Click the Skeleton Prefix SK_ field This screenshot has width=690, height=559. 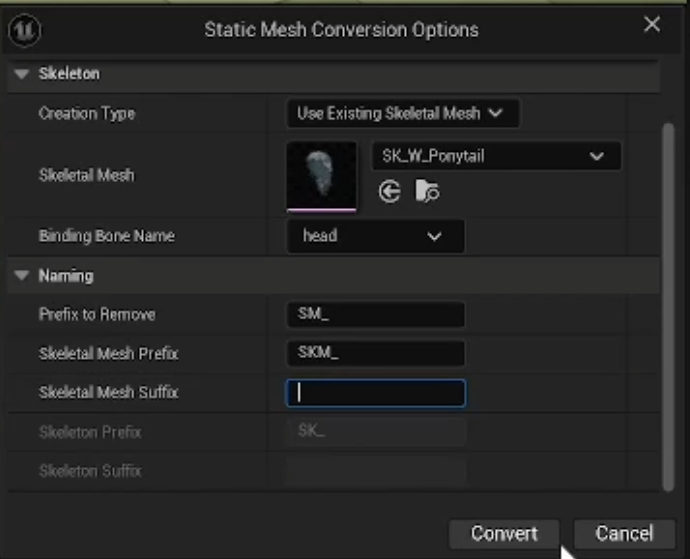375,432
